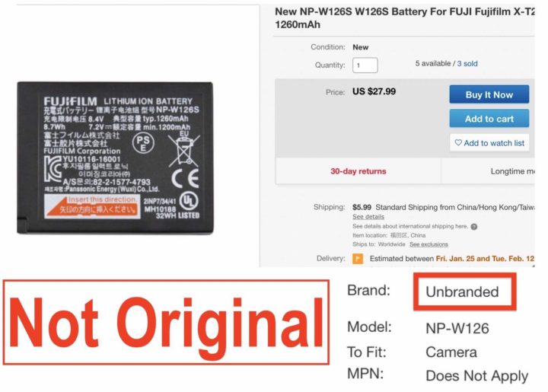548x392 pixels.
Task: Click the Unbranded brand value
Action: coord(462,292)
